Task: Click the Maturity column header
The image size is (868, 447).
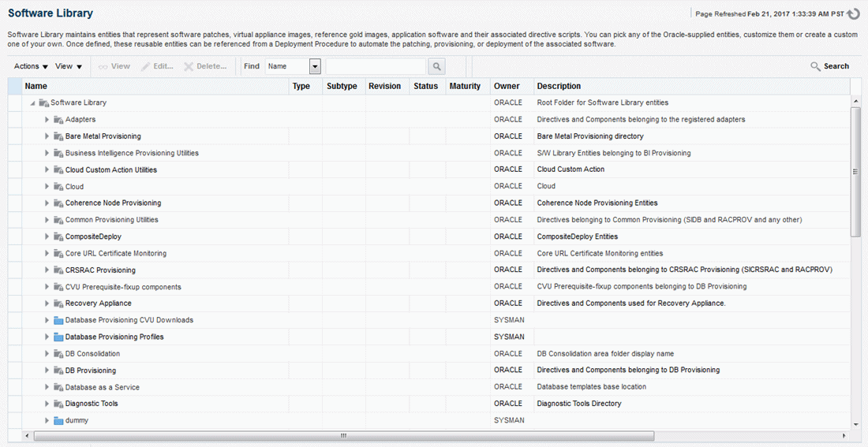Action: point(467,86)
